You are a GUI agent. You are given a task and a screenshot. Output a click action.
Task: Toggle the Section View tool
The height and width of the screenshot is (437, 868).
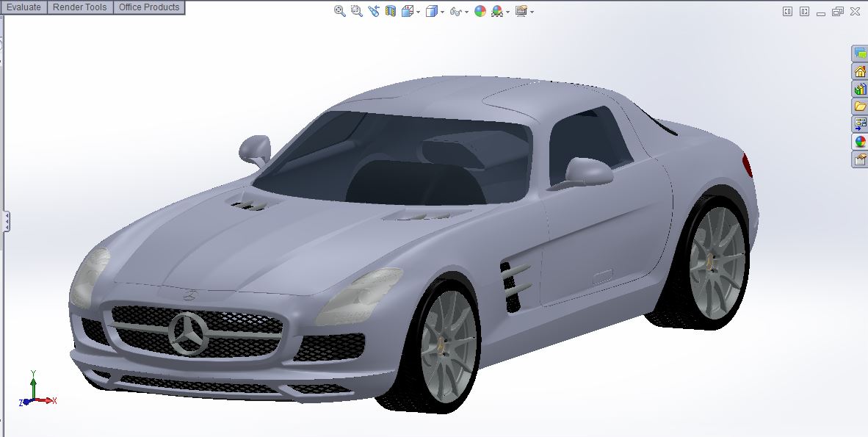[390, 11]
